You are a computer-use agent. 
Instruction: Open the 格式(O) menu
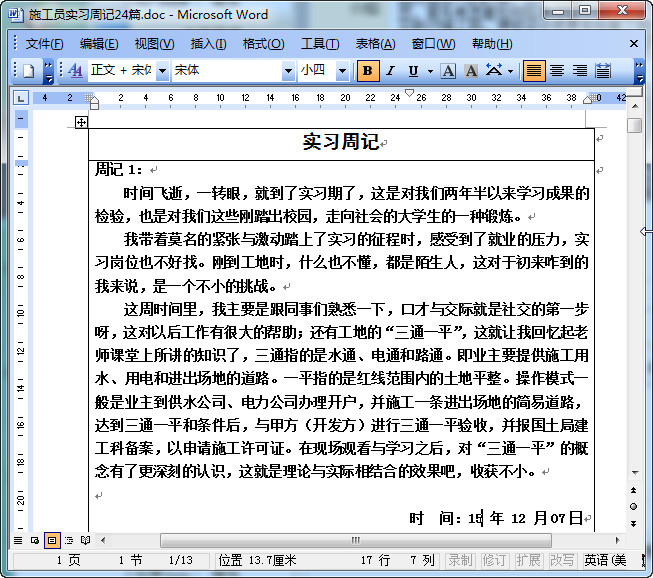pyautogui.click(x=264, y=44)
